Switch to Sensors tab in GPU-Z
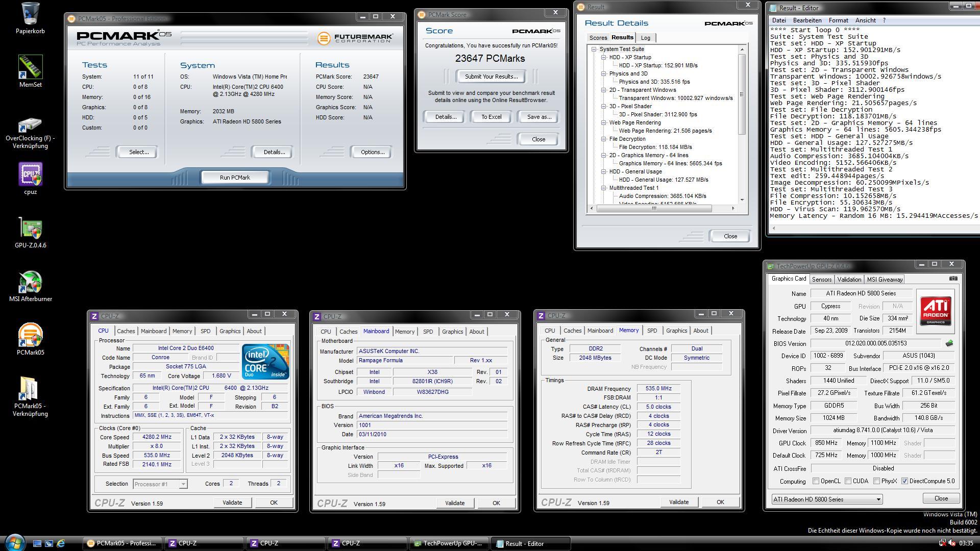The image size is (980, 551). click(822, 279)
